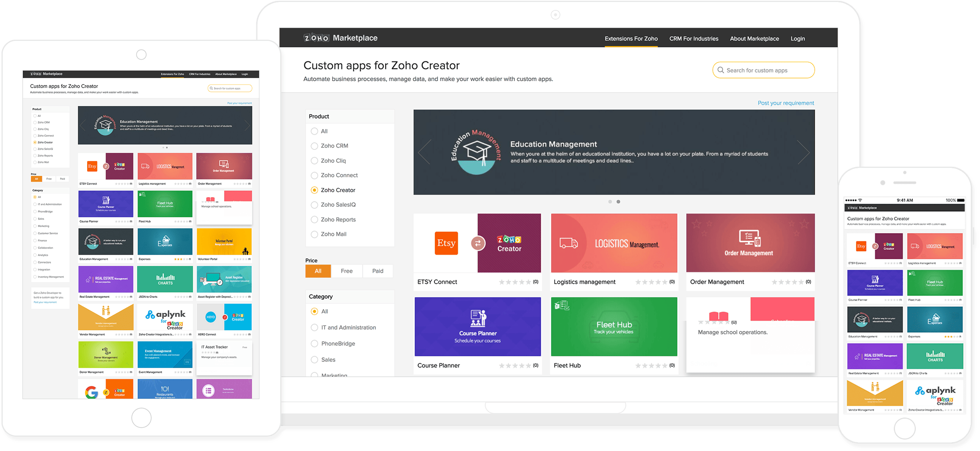Switch price filter to Free

[x=346, y=270]
